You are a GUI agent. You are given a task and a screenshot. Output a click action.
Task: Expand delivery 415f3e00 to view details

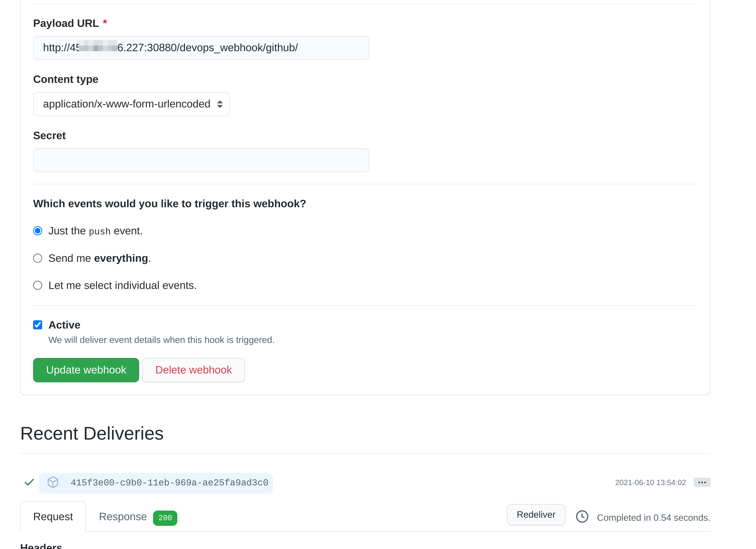coord(169,482)
